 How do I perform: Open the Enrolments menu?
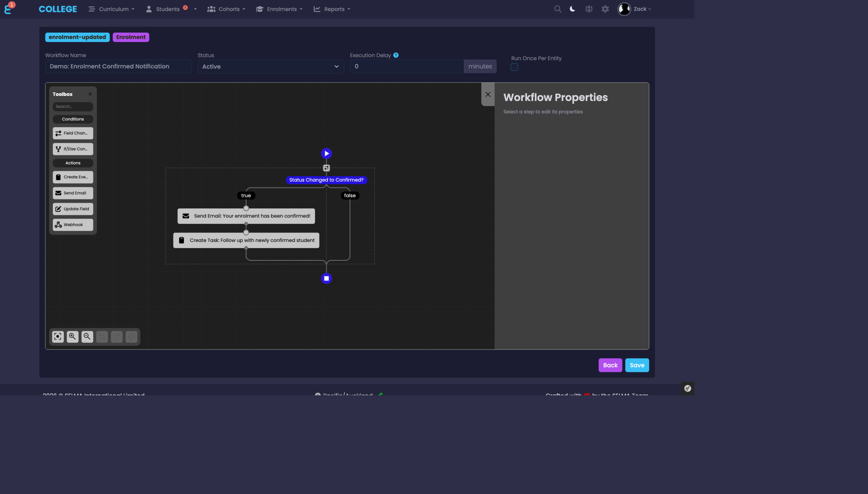tap(279, 9)
